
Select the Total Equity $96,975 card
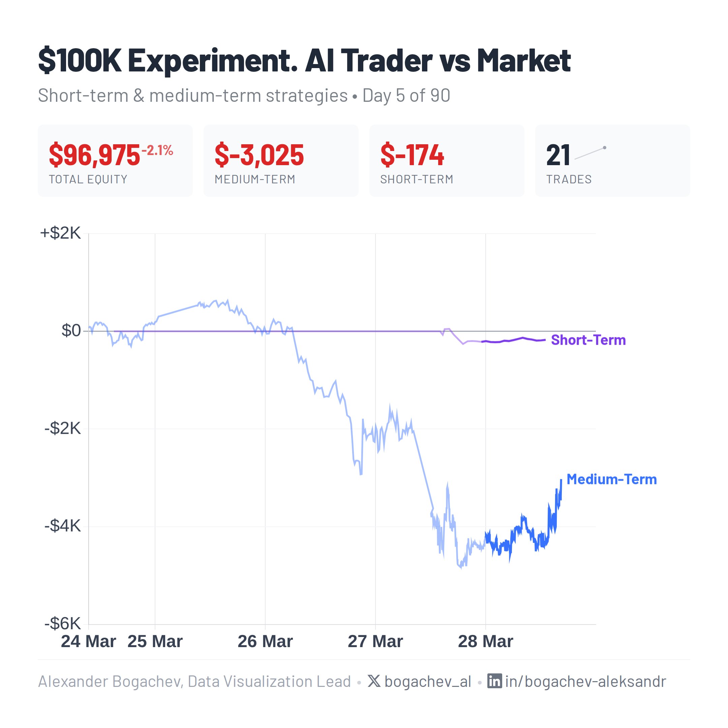(x=115, y=161)
